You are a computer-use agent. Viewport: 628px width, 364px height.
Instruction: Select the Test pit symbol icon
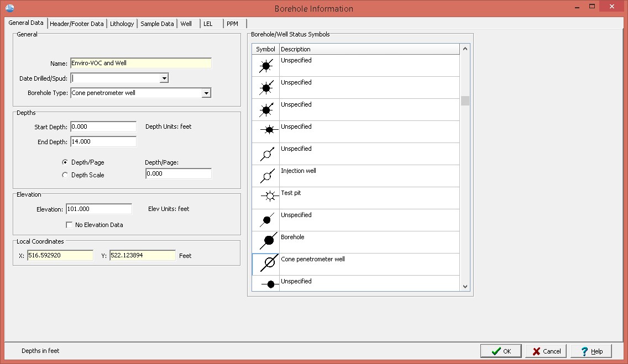coord(266,198)
